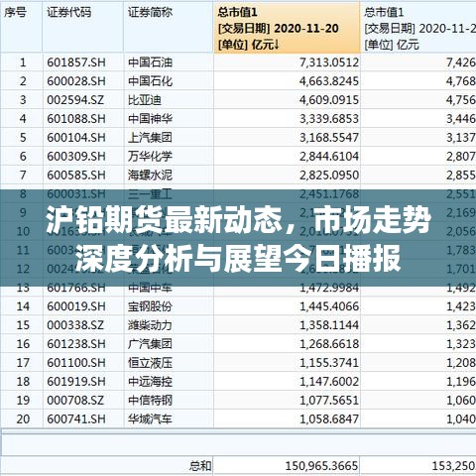
Task: Select the 序号 column header
Action: [21, 27]
